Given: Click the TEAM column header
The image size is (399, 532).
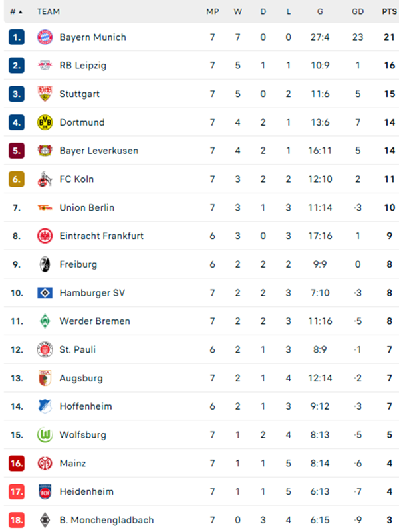Looking at the screenshot, I should [x=49, y=11].
